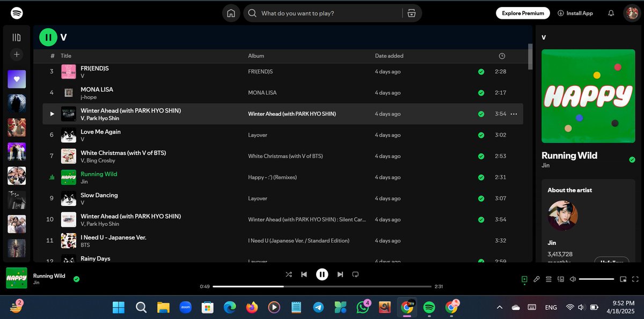Toggle shuffle in player bar
Image resolution: width=644 pixels, height=319 pixels.
click(289, 275)
